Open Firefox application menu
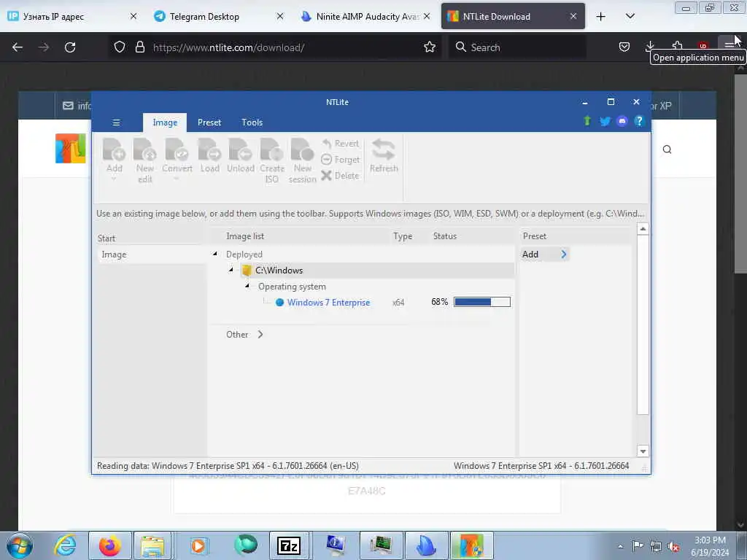 (x=729, y=44)
